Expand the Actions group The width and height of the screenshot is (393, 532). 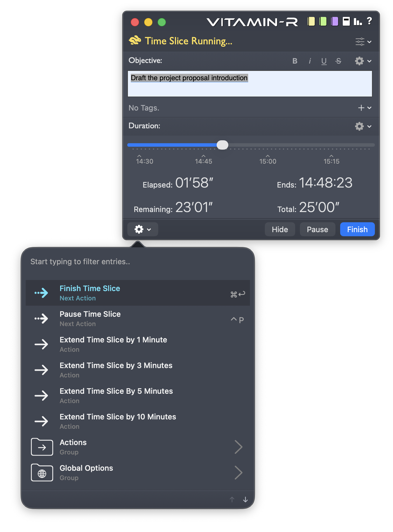[138, 447]
